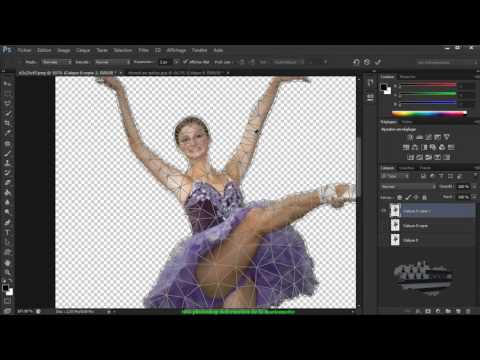The height and width of the screenshot is (360, 480).
Task: Select the Clone Stamp tool
Action: point(7,163)
